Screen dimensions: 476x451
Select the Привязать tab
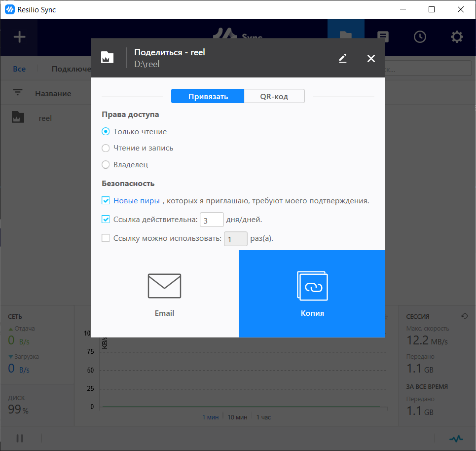click(x=208, y=96)
